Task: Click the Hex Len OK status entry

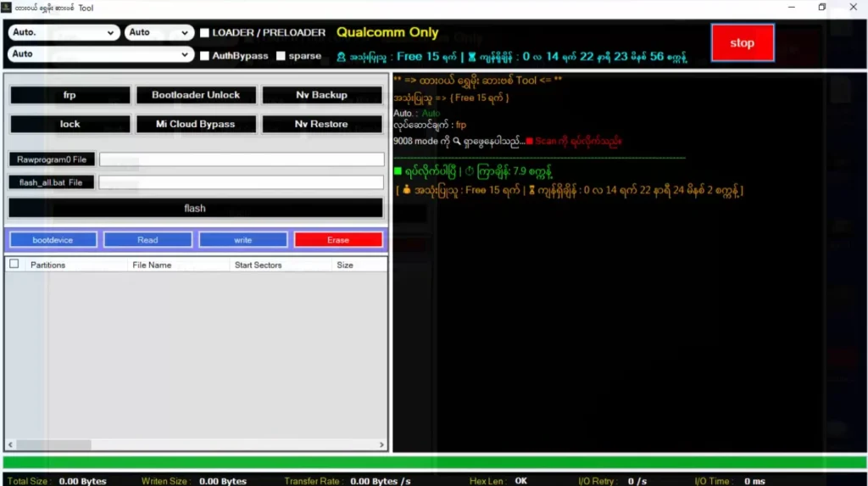Action: point(498,481)
